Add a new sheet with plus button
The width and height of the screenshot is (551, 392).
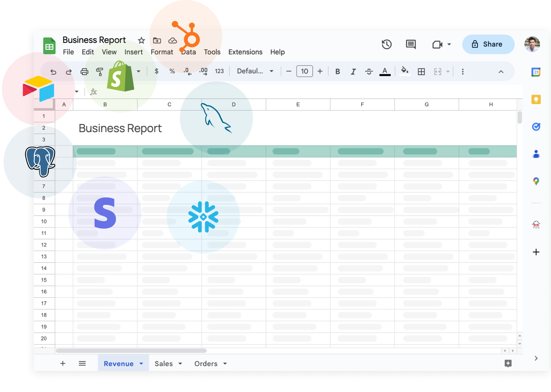click(63, 363)
